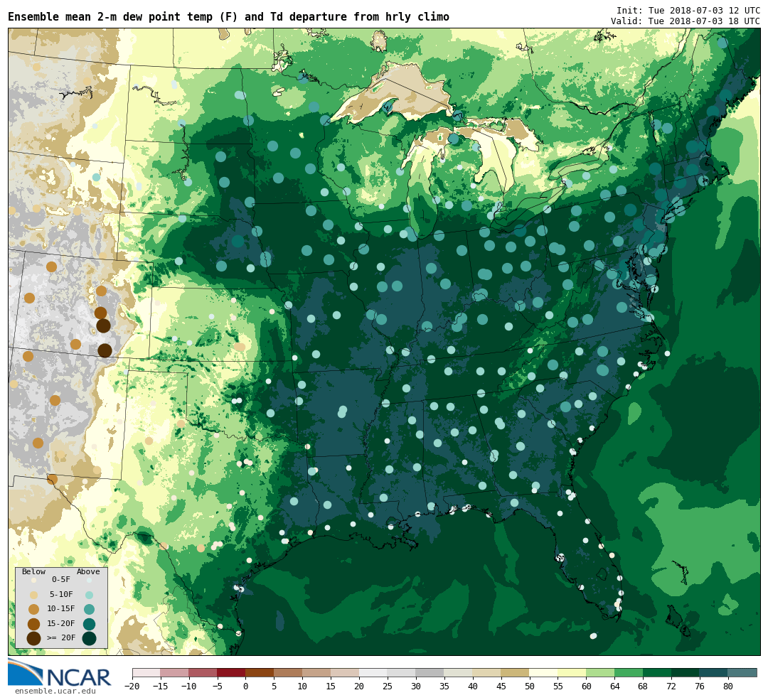This screenshot has width=768, height=700.
Task: Click the '64' colorbar tick label
Action: [614, 686]
